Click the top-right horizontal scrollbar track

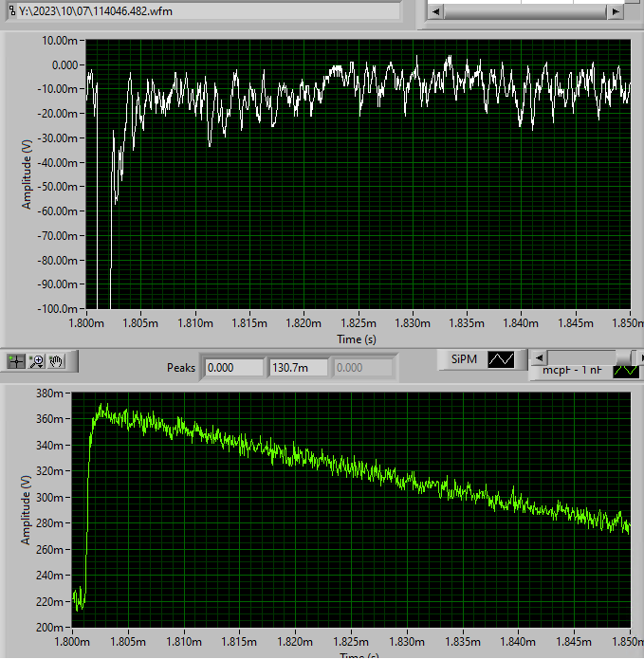[525, 11]
